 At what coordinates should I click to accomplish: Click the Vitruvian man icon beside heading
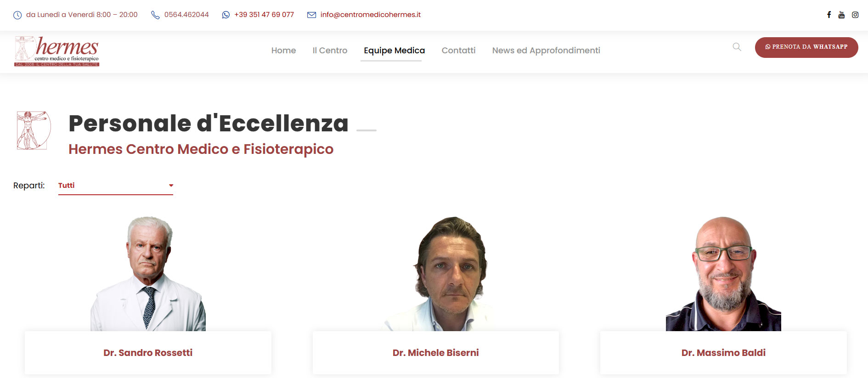pyautogui.click(x=34, y=130)
